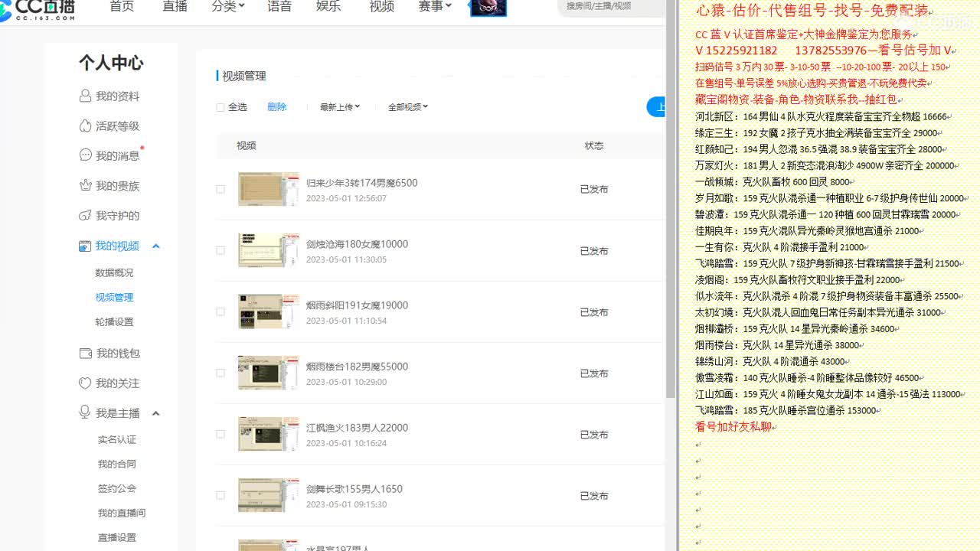Open 轮播设置 in the sidebar
Viewport: 980px width, 551px height.
[114, 321]
